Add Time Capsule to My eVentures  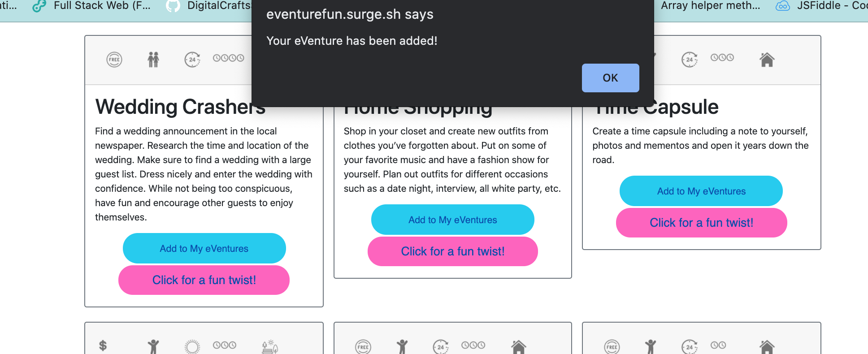pyautogui.click(x=700, y=191)
